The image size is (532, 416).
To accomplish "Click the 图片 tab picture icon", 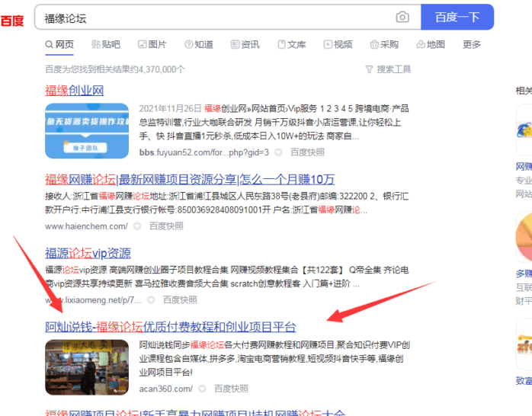I will click(143, 44).
